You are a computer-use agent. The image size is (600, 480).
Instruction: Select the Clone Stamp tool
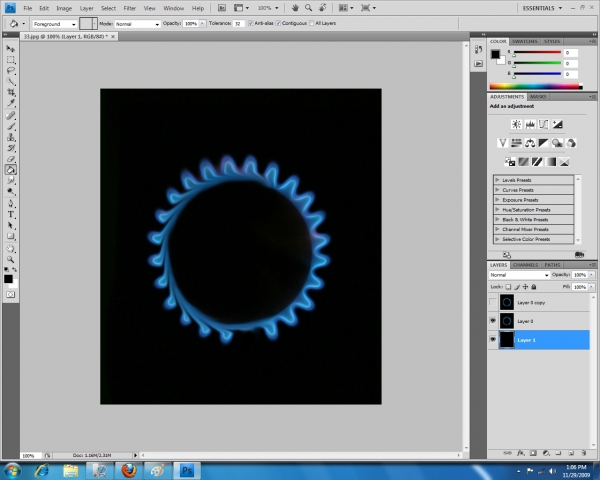(11, 137)
